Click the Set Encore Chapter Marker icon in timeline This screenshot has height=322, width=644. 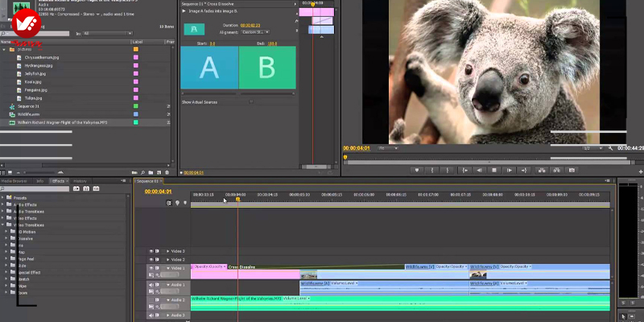click(177, 203)
